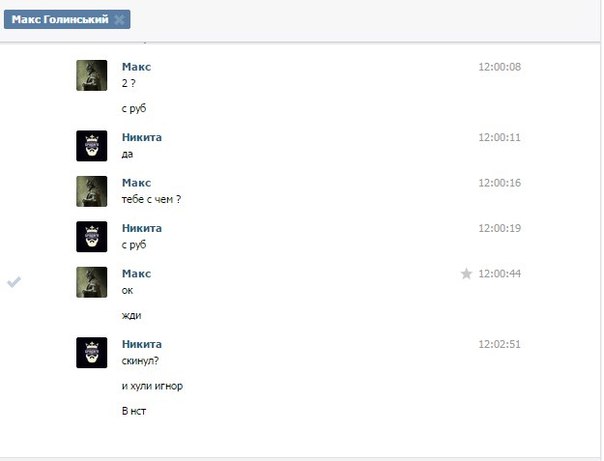Click Никита name above 'скинул?'

[x=142, y=344]
